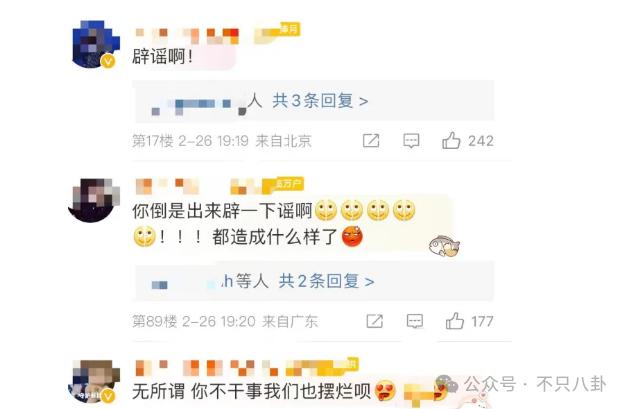Tap reply icon on the 第89楼 comment
Viewport: 627px width, 409px height.
(415, 321)
